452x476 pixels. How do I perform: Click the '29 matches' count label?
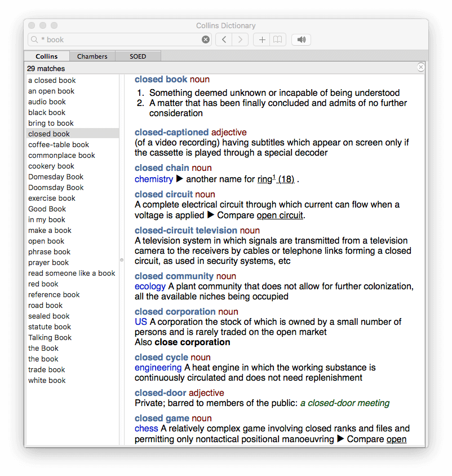click(46, 69)
